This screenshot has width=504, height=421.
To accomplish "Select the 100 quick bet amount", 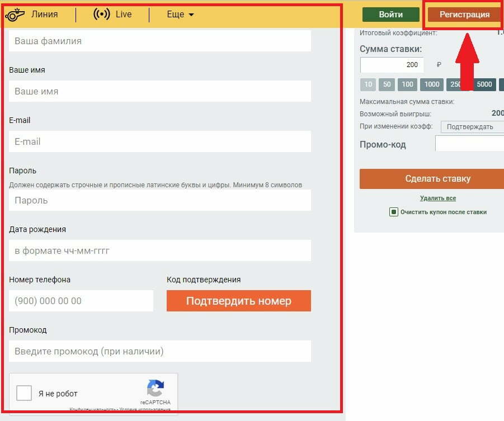I will pyautogui.click(x=408, y=84).
